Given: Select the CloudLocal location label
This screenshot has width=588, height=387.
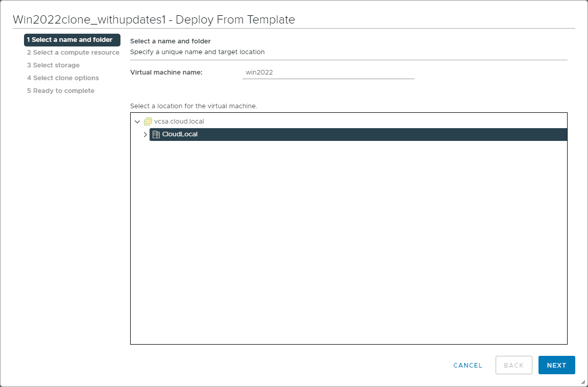Looking at the screenshot, I should 180,134.
